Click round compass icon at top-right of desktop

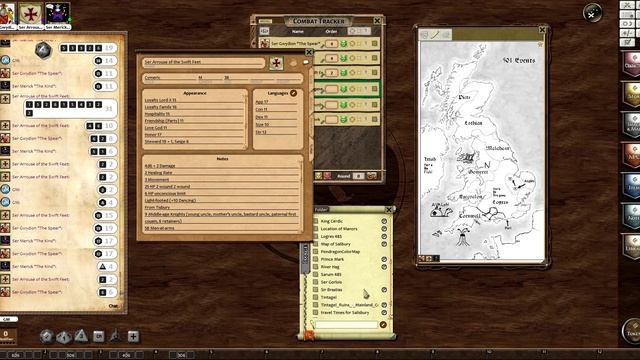(592, 13)
